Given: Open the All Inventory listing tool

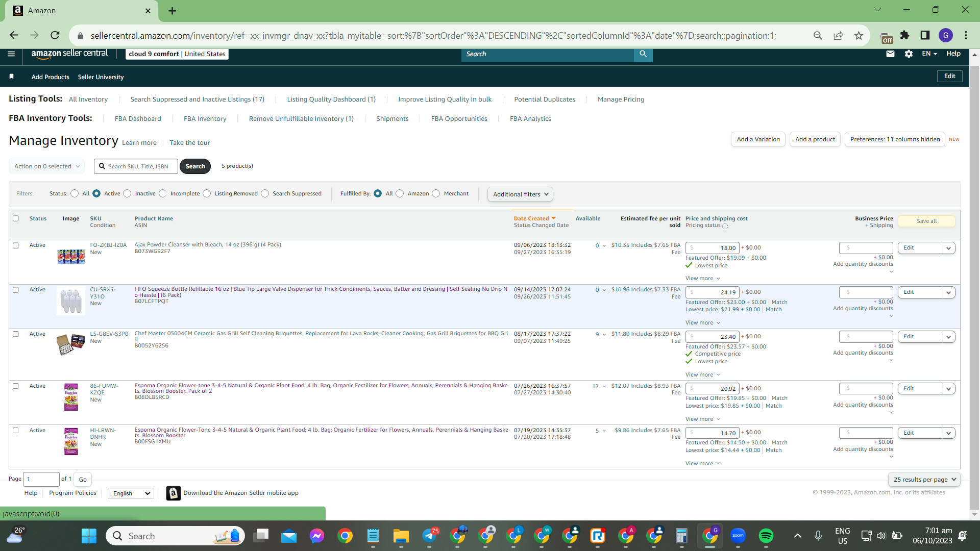Looking at the screenshot, I should 88,99.
